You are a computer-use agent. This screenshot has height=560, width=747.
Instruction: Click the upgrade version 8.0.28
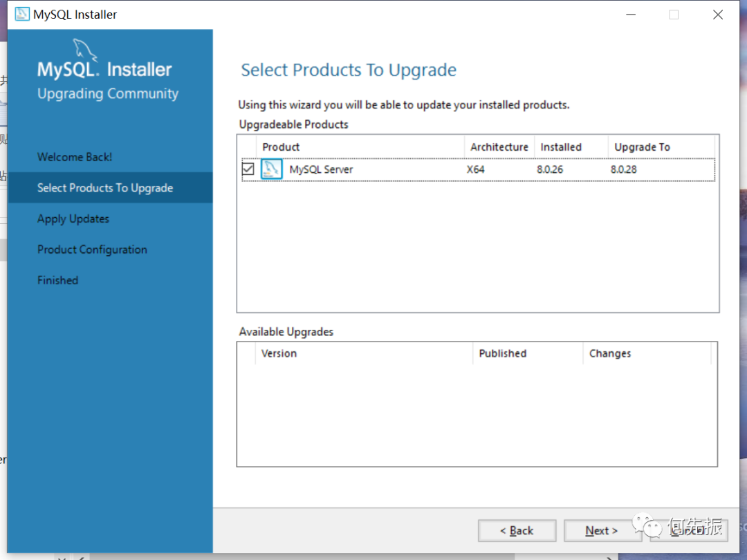[624, 169]
